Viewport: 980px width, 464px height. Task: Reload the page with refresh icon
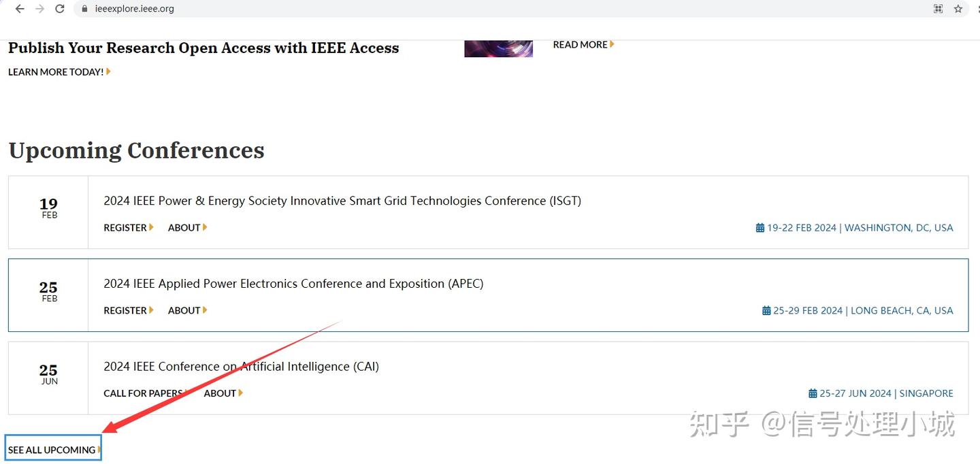pyautogui.click(x=60, y=9)
